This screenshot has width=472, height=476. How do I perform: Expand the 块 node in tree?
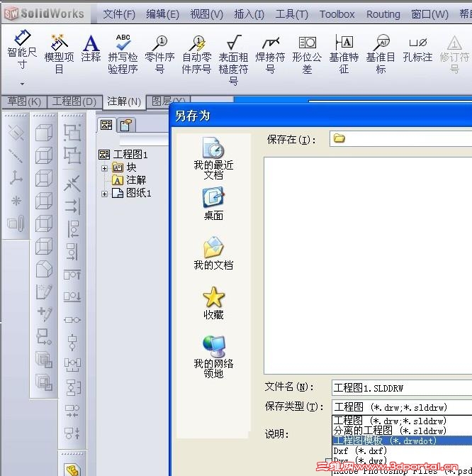tap(104, 168)
